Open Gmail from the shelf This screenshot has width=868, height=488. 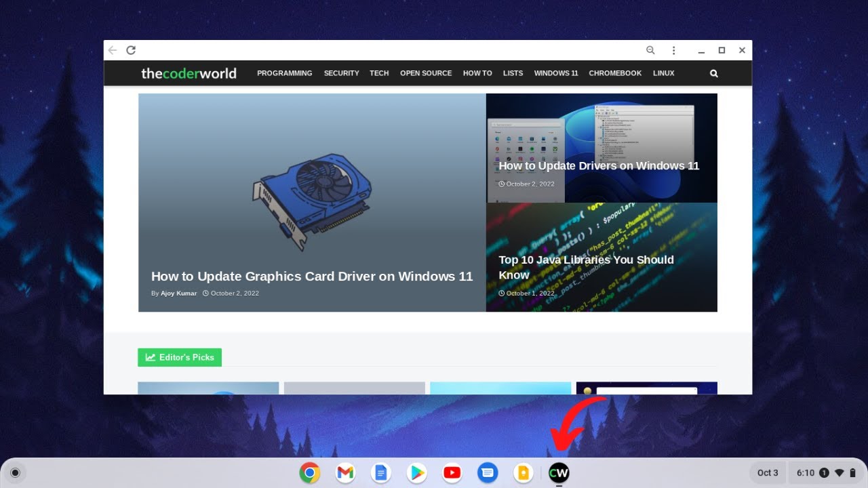coord(345,472)
